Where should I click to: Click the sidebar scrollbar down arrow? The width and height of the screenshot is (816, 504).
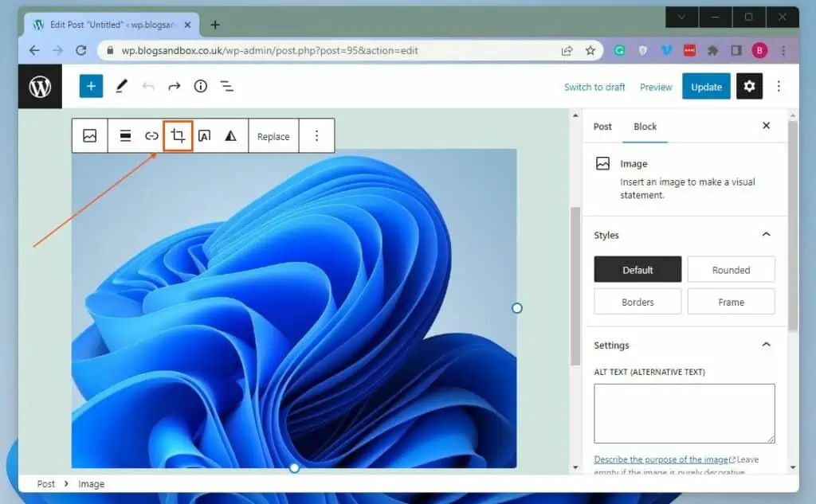click(x=793, y=467)
